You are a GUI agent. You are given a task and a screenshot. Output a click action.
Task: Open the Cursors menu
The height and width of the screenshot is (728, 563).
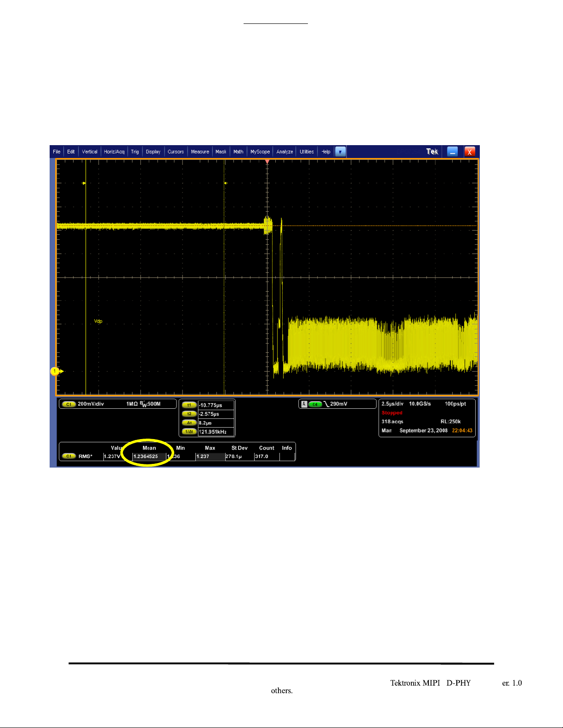pyautogui.click(x=176, y=152)
